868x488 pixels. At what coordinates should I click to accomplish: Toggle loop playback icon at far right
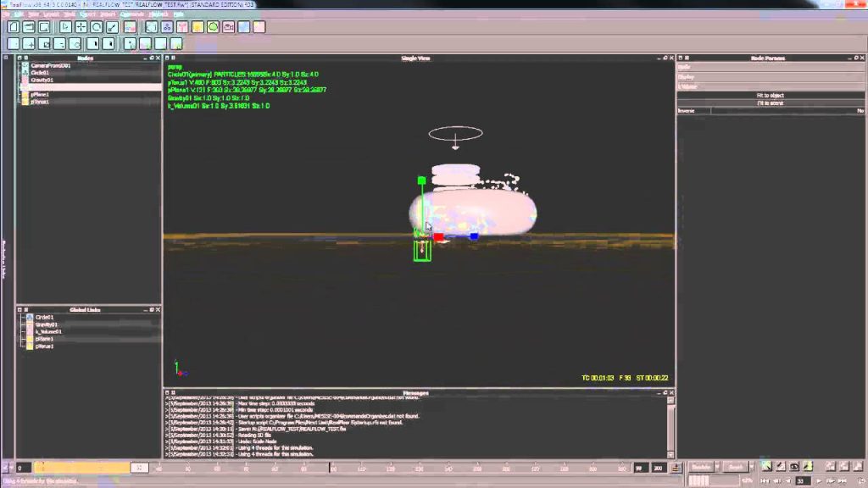click(861, 481)
